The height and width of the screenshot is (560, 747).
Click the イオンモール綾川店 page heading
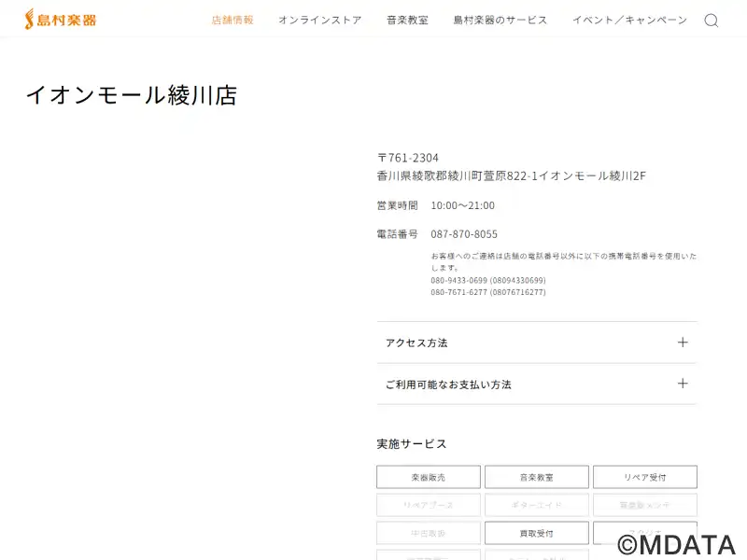coord(132,95)
